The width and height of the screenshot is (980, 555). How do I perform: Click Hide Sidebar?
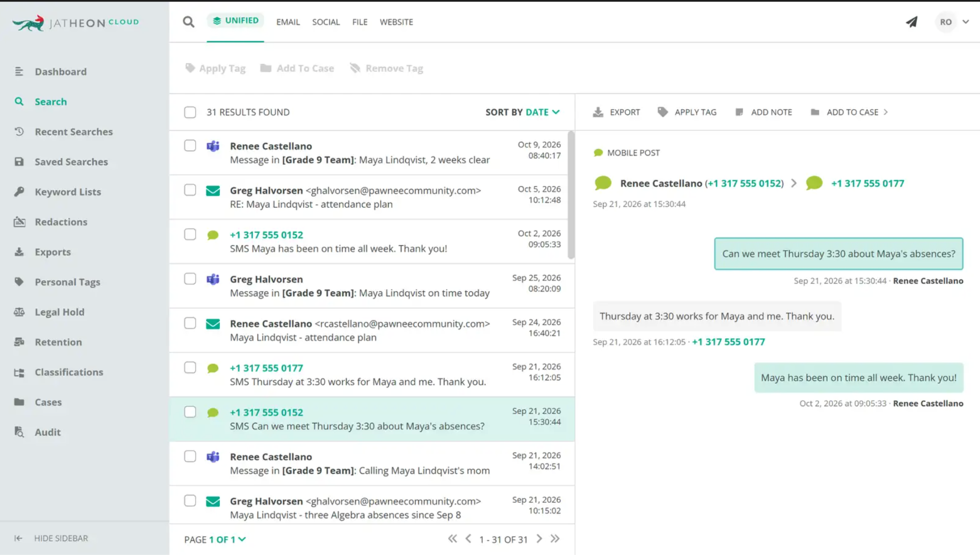51,538
